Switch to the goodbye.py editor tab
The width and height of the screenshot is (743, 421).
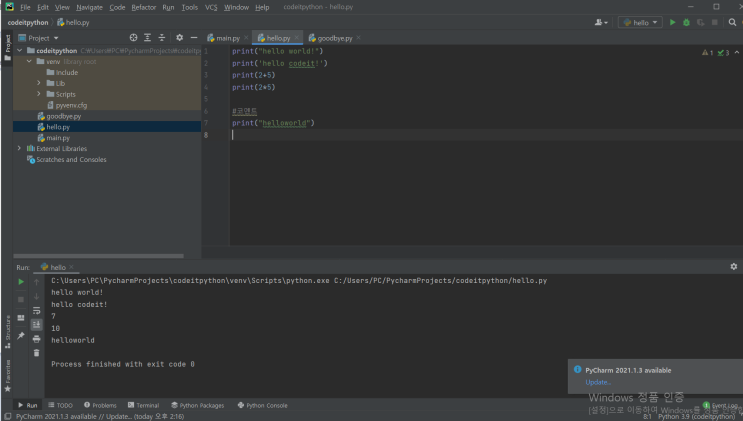(335, 38)
